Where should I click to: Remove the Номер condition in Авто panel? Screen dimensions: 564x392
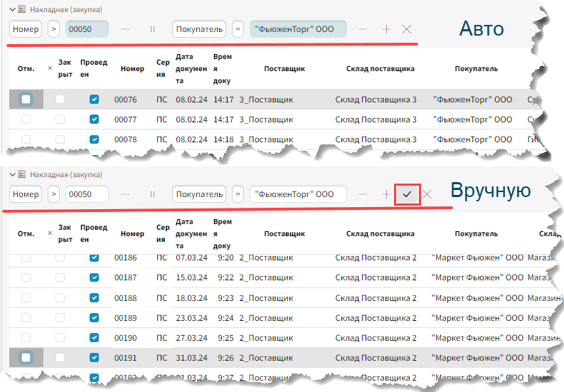125,29
